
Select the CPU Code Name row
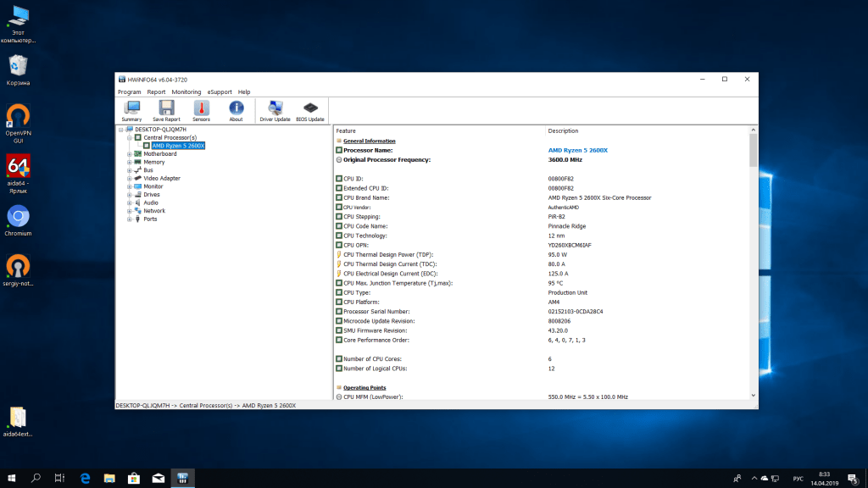[x=542, y=226]
